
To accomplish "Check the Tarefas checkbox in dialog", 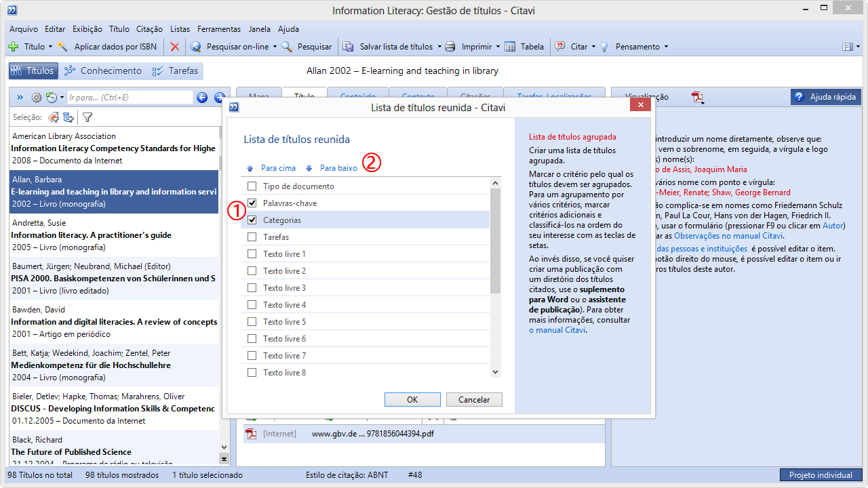I will [x=252, y=237].
